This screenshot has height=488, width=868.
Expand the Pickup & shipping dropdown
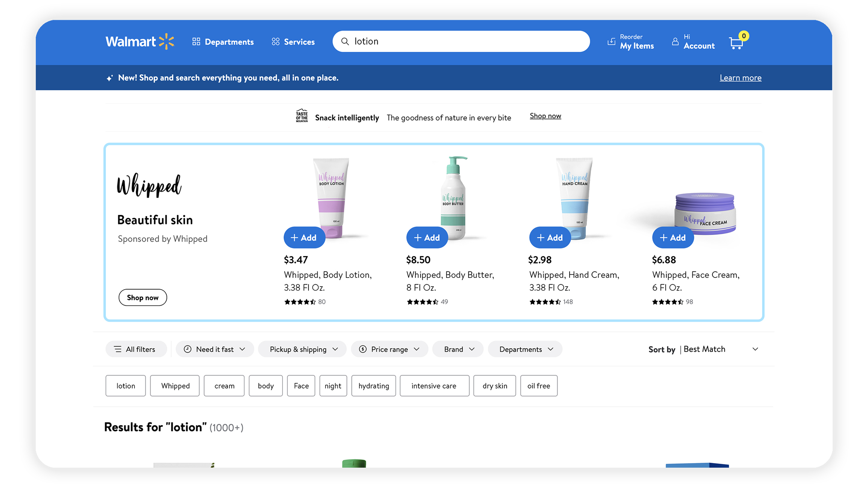302,349
